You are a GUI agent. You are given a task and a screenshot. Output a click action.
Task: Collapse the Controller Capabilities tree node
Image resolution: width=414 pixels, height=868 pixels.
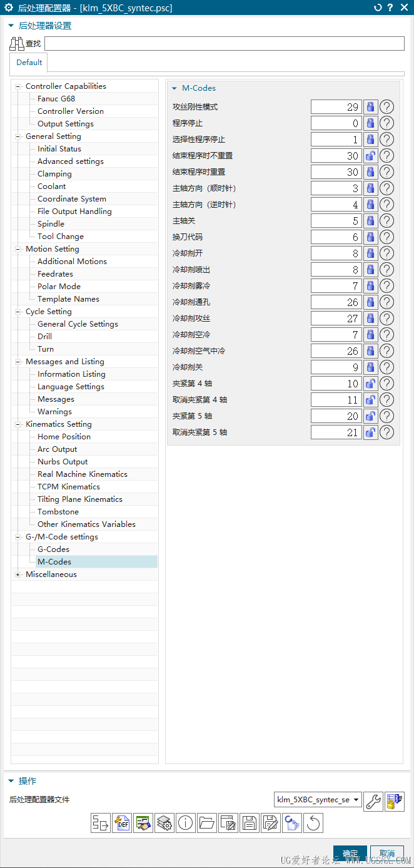point(19,86)
